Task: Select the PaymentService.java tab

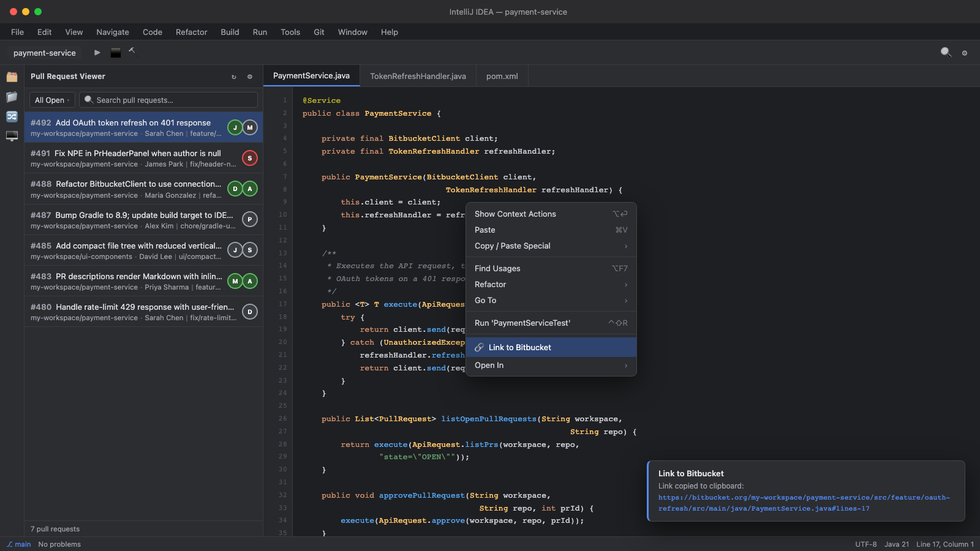Action: click(x=311, y=75)
